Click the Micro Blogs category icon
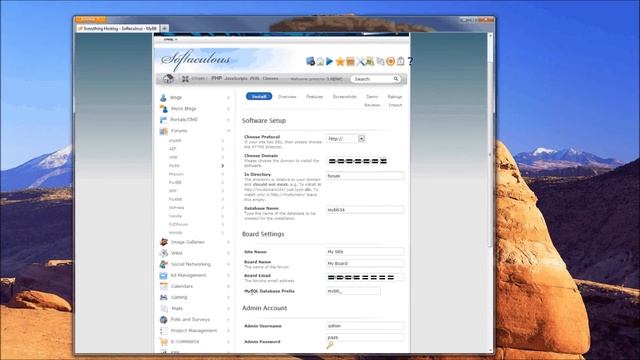 tap(164, 109)
